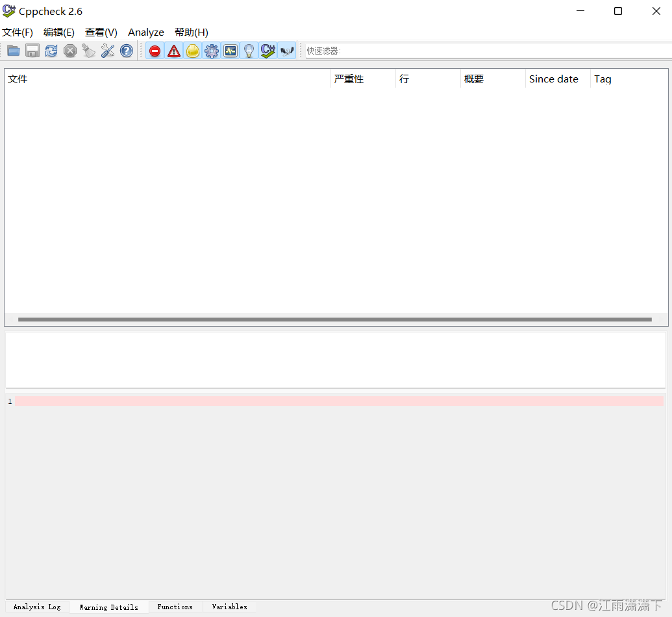Open the 编辑(E) menu
The width and height of the screenshot is (672, 617).
click(59, 32)
